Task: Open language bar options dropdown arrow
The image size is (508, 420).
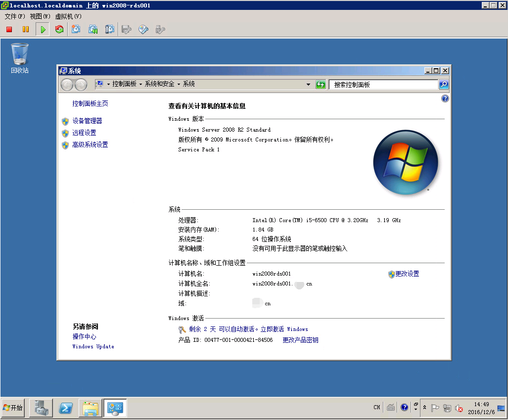Action: [416, 410]
